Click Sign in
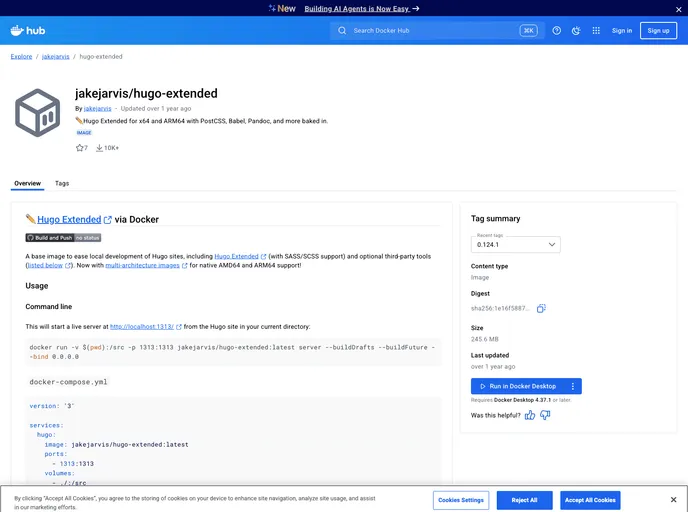This screenshot has width=688, height=512. [622, 31]
